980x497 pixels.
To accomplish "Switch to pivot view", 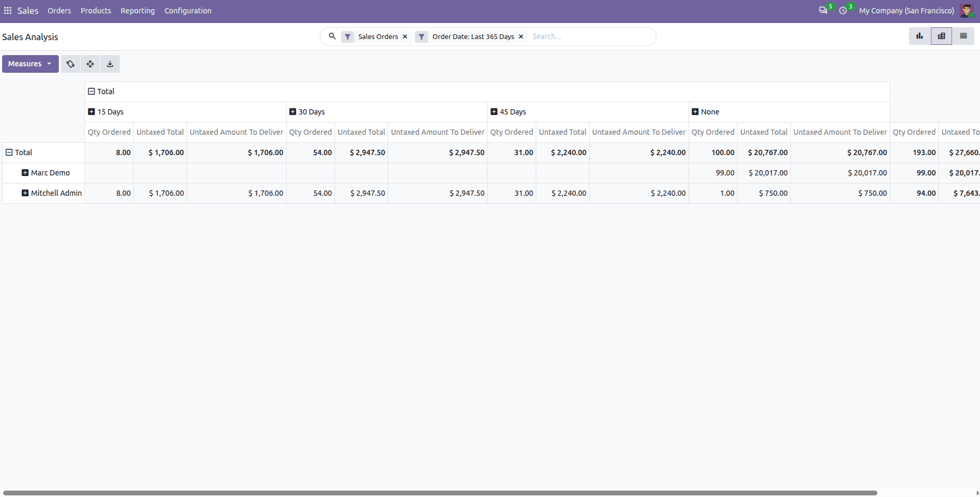I will point(942,36).
